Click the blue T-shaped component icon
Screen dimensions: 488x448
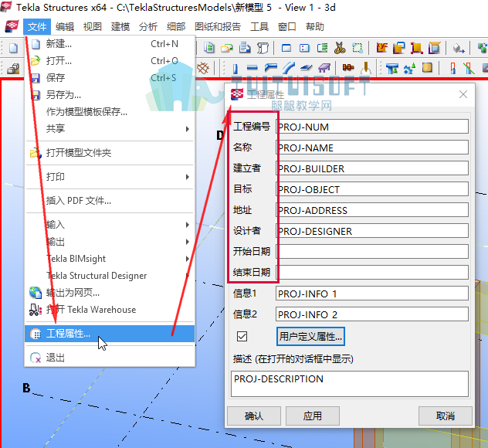pos(391,68)
